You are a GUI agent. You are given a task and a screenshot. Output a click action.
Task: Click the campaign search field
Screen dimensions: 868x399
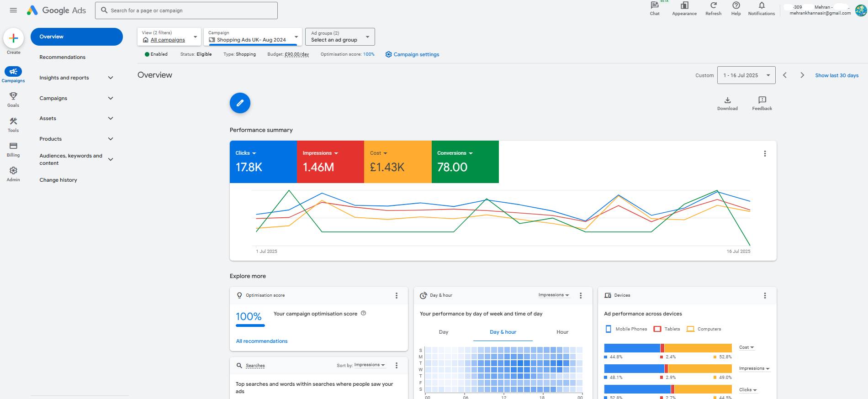[x=186, y=10]
